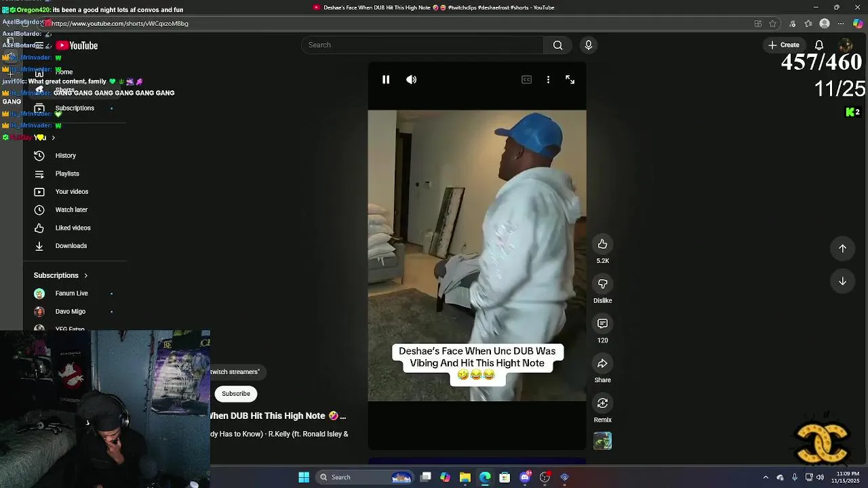
Task: Open the Watch later list
Action: pos(71,210)
